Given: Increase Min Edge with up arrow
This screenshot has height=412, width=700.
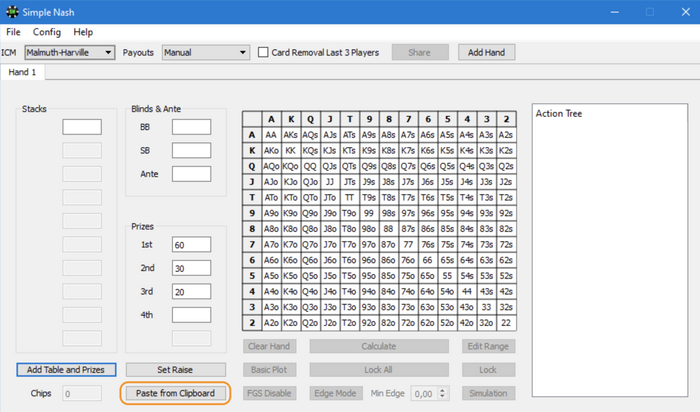Looking at the screenshot, I should tap(442, 390).
